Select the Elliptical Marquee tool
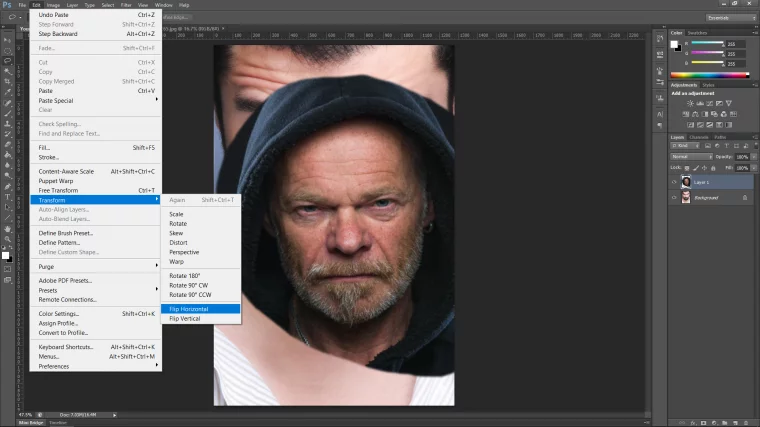760x427 pixels. click(x=8, y=51)
